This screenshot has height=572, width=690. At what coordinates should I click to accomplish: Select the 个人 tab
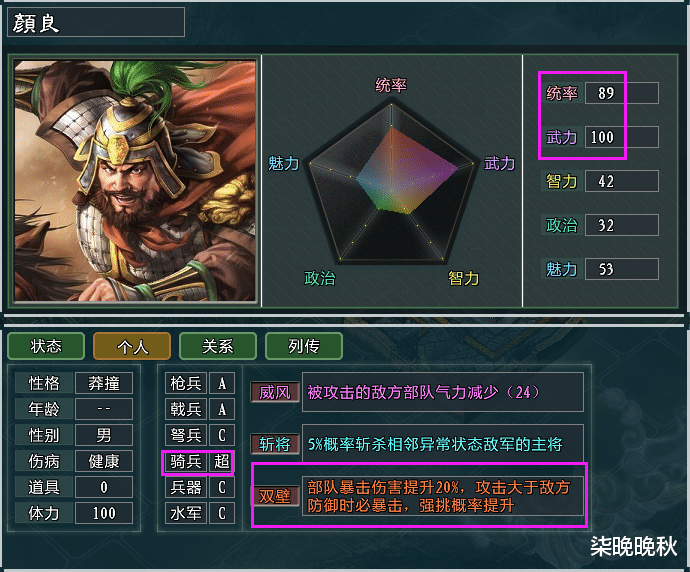pyautogui.click(x=132, y=346)
